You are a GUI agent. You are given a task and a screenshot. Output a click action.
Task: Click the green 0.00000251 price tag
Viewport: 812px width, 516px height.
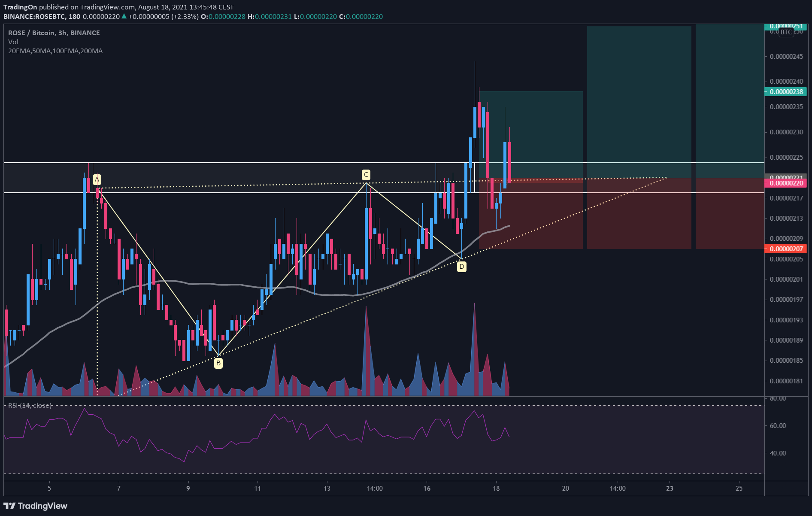point(786,26)
